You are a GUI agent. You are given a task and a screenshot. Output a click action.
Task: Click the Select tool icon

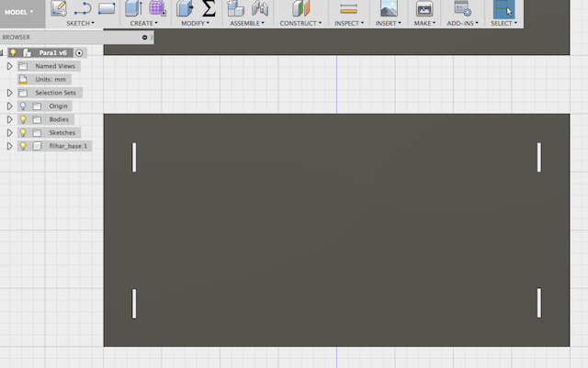pyautogui.click(x=503, y=9)
